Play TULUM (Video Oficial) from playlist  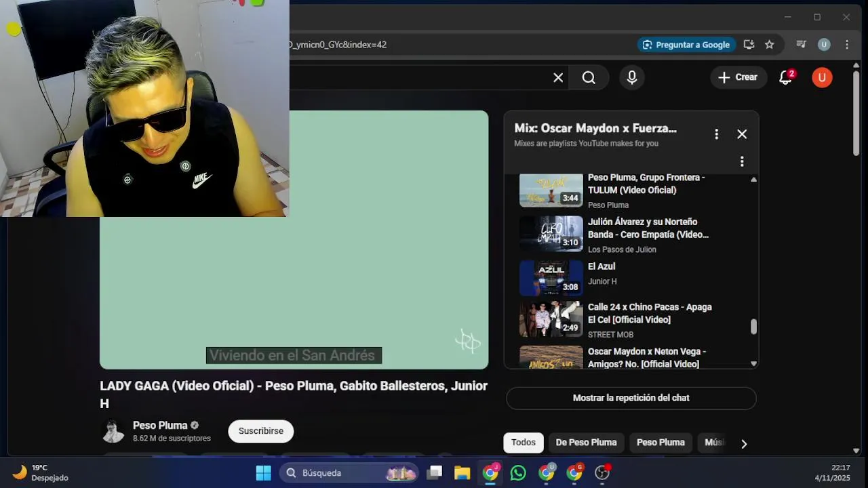646,184
